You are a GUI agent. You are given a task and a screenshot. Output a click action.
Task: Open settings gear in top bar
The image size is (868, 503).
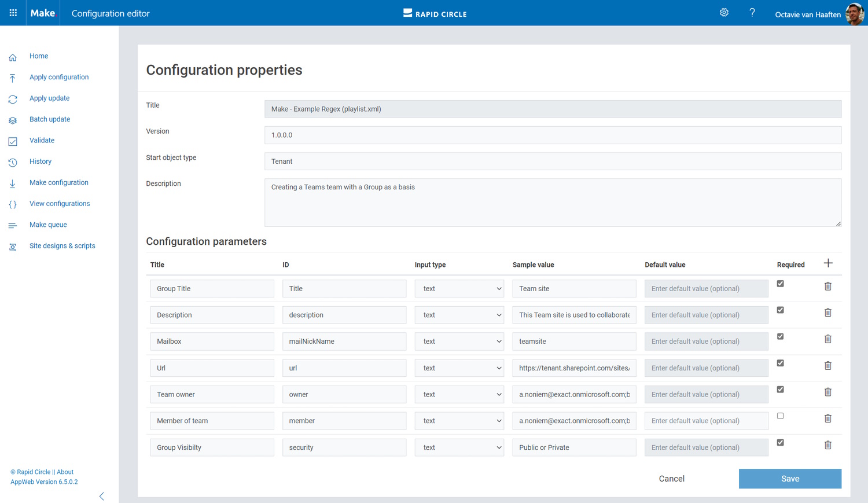pos(724,13)
